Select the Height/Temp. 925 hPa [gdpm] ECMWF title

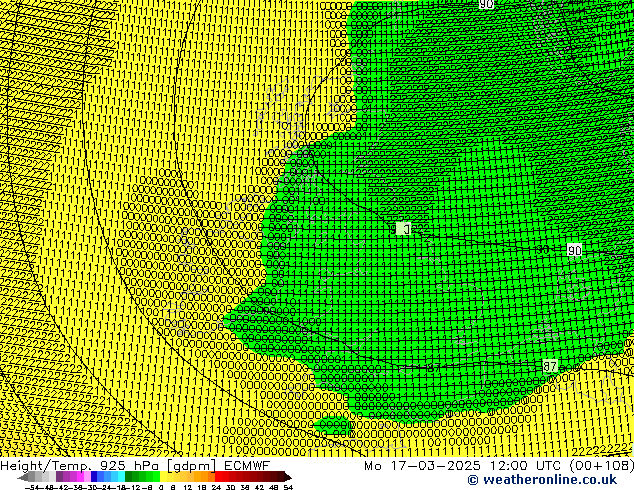tap(135, 465)
